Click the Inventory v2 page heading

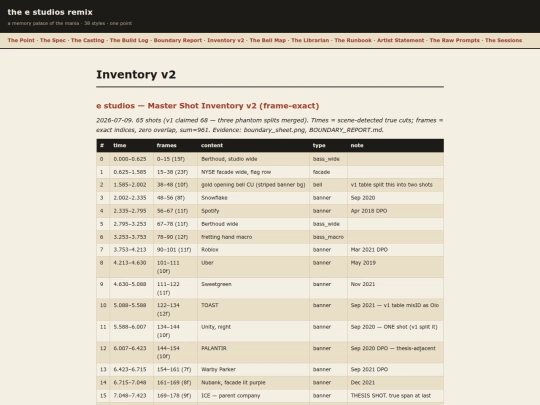coord(136,74)
